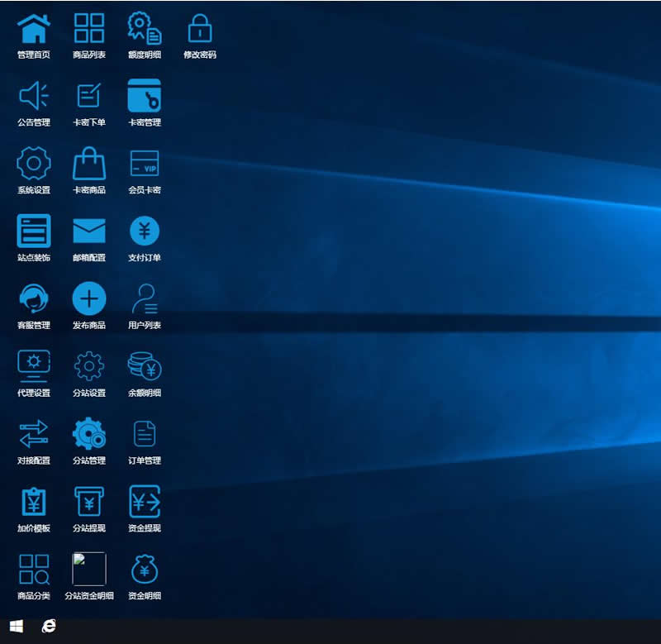Select the 会员卡密 VIP card icon

tap(145, 164)
